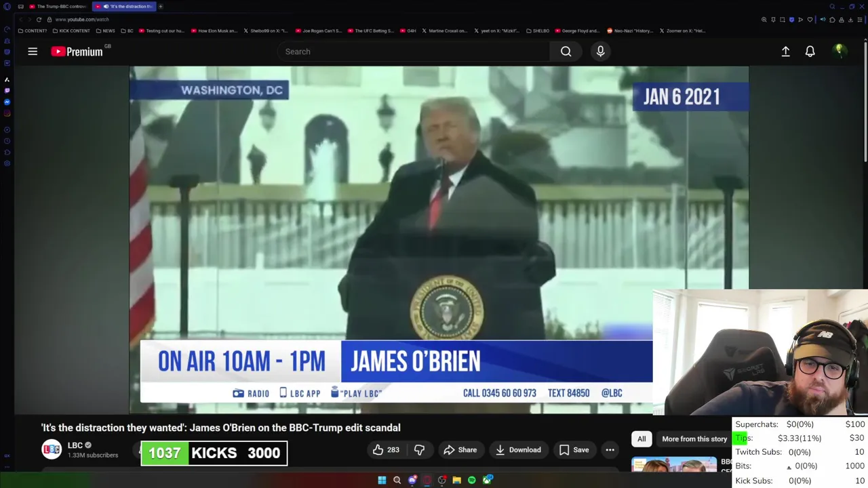Click the like count '283'

(393, 450)
